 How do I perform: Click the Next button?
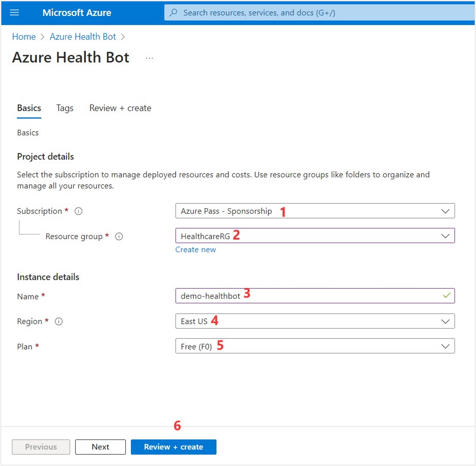coord(101,447)
